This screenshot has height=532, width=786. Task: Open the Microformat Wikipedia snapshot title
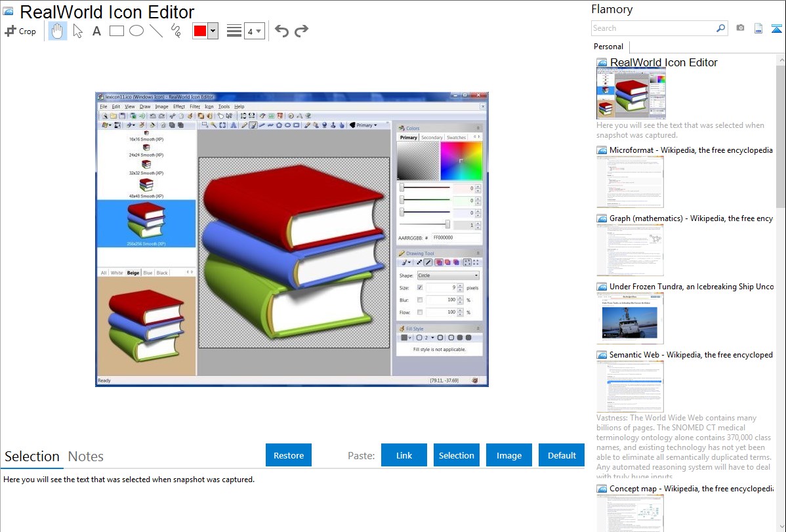691,150
